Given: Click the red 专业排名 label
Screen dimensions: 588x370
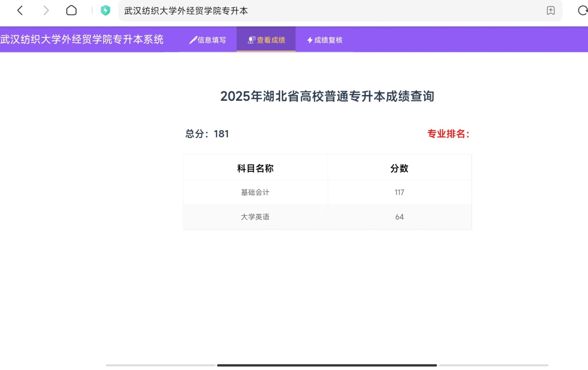Looking at the screenshot, I should 449,134.
